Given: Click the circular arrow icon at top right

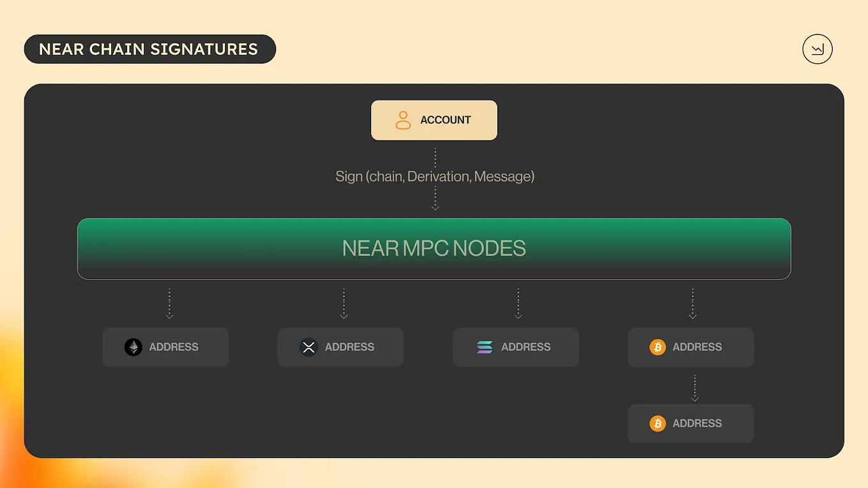Looking at the screenshot, I should click(818, 49).
